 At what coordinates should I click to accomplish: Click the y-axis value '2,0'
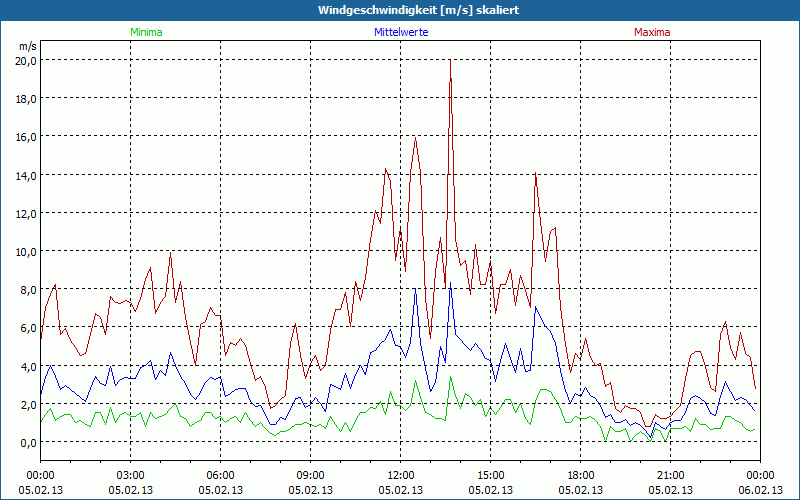(x=29, y=405)
